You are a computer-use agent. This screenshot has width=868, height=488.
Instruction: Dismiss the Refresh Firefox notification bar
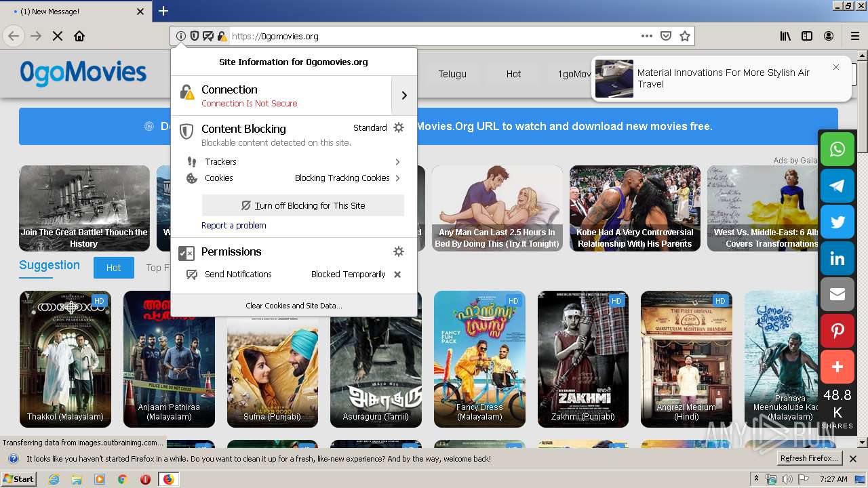click(x=853, y=459)
